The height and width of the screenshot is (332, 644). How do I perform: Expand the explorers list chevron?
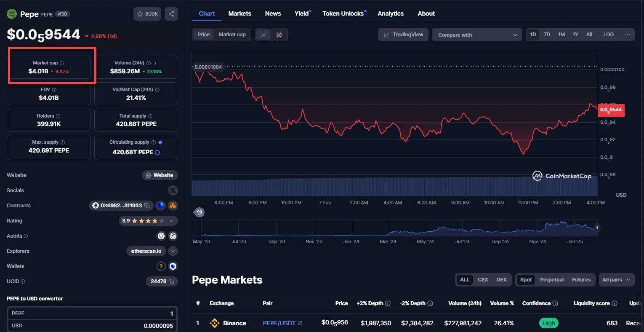coord(173,251)
